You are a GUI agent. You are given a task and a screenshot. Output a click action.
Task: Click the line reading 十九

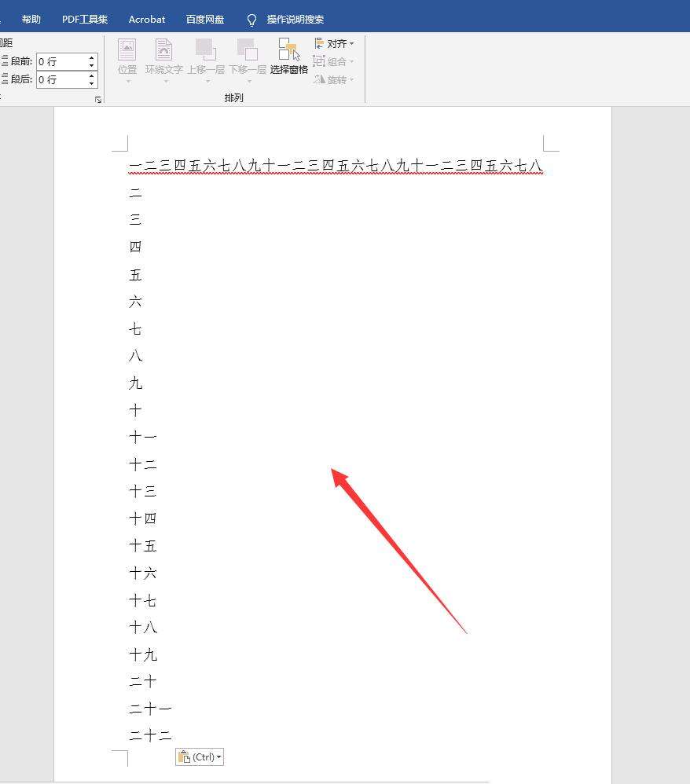[x=143, y=655]
